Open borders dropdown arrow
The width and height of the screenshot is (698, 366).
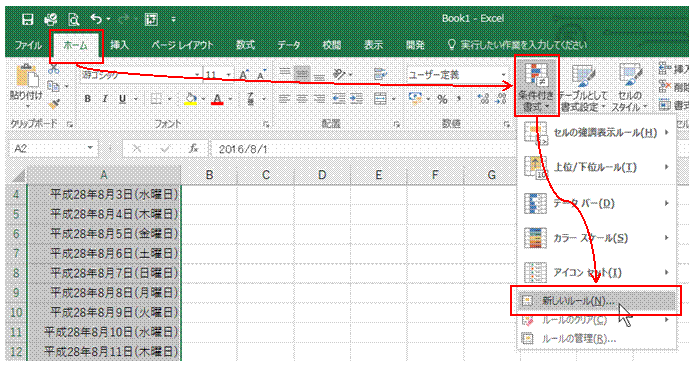[x=170, y=99]
